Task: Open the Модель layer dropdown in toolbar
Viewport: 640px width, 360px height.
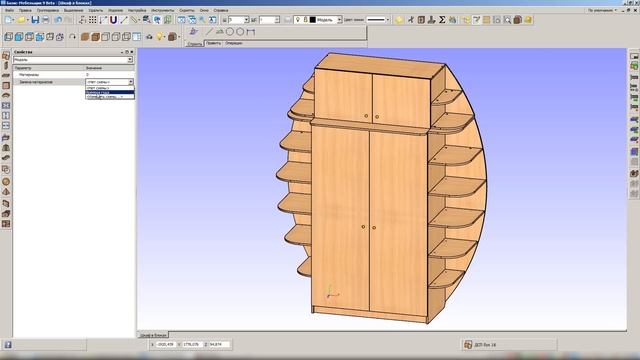Action: pos(339,20)
